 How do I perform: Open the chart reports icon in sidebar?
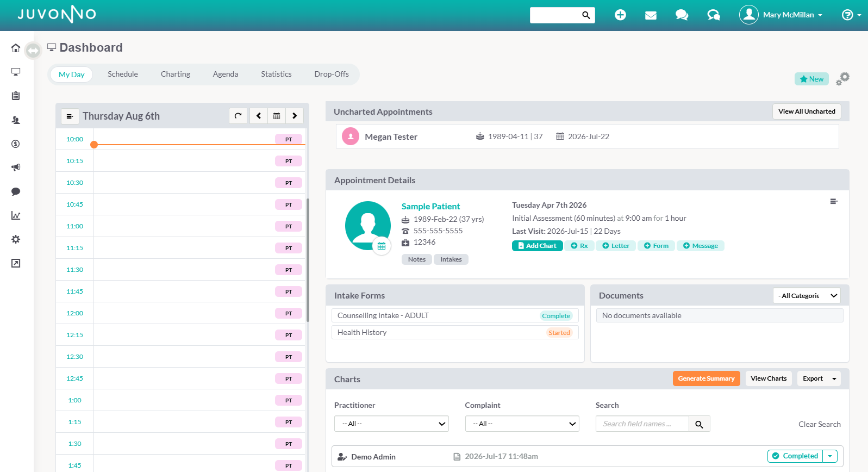click(16, 215)
